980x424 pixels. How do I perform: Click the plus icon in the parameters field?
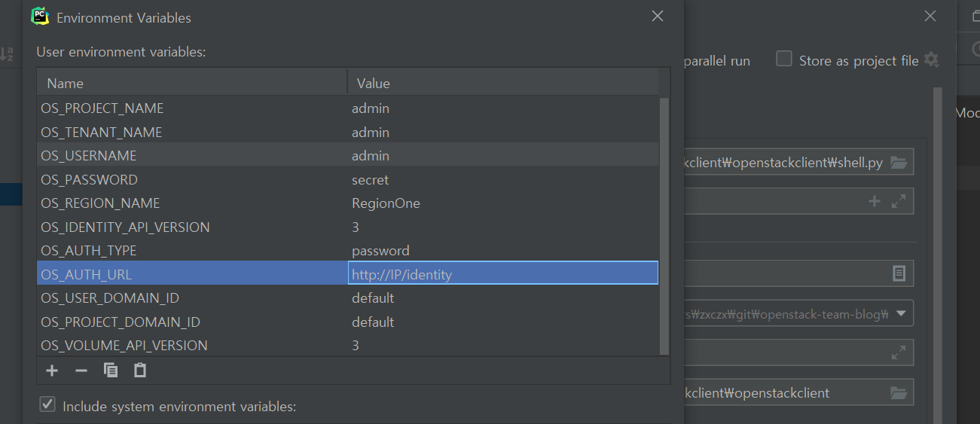tap(875, 201)
